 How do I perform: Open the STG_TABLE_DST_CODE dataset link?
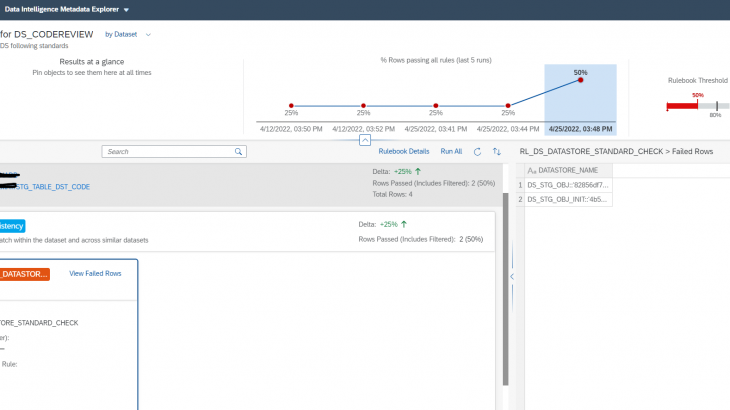pos(53,187)
